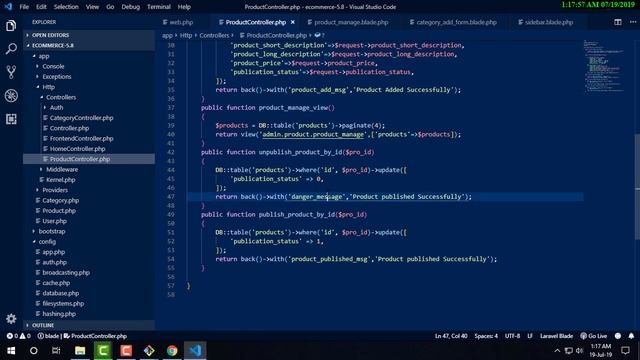Screen dimensions: 640x360
Task: Expand the Providers folder
Action: coord(55,190)
